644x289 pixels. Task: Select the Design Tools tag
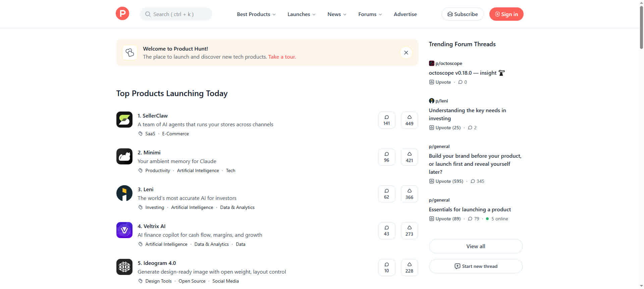(158, 281)
